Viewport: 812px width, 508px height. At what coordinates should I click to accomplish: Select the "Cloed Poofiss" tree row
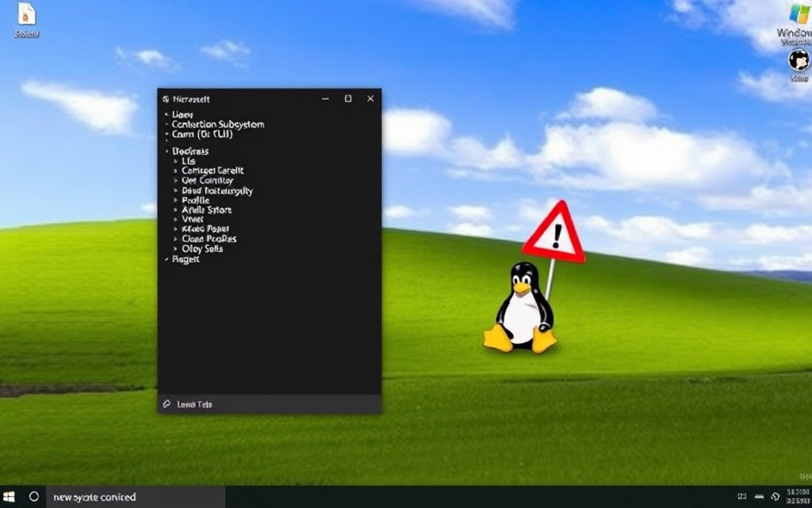tap(209, 239)
